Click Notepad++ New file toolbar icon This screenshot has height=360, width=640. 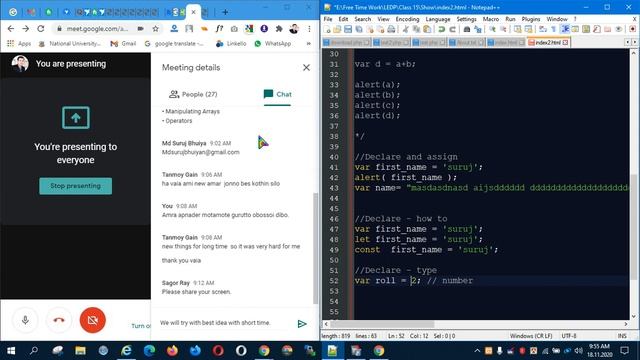pos(327,29)
